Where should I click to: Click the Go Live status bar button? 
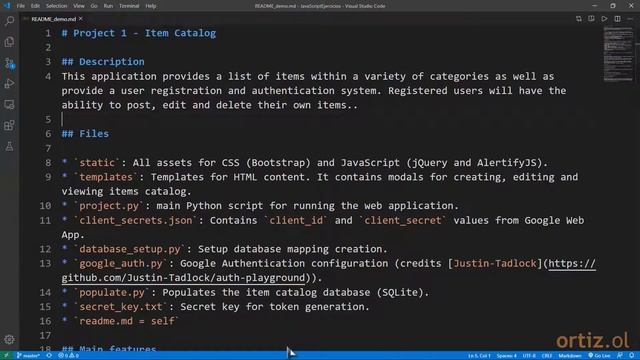599,356
